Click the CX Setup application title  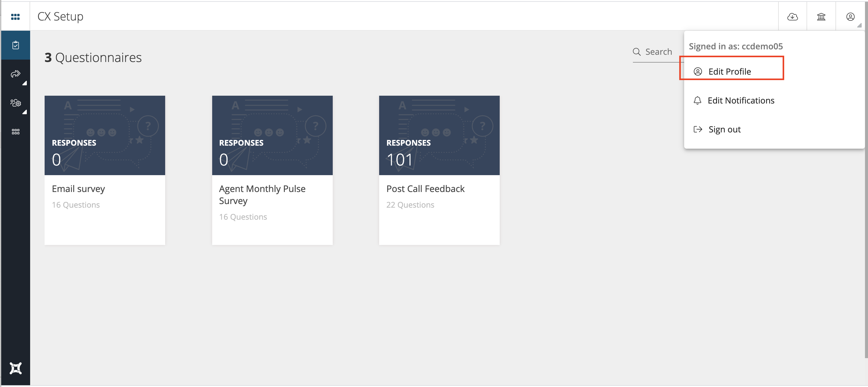(61, 15)
